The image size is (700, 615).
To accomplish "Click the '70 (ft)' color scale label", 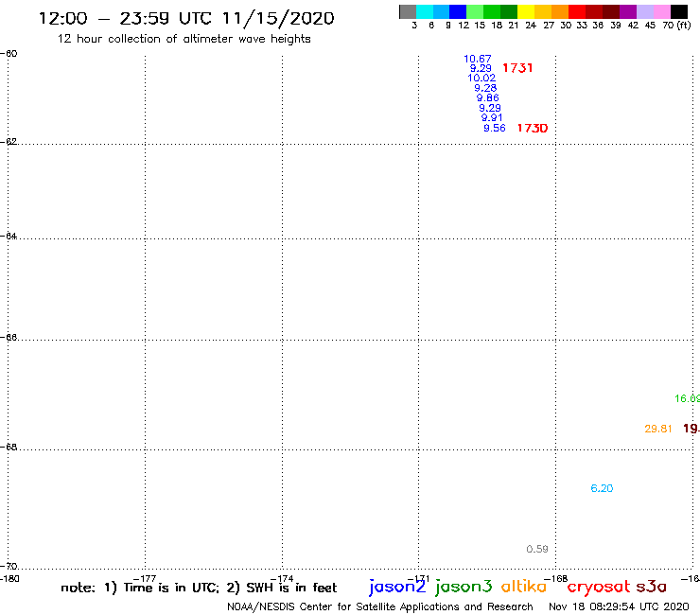I will tap(676, 25).
